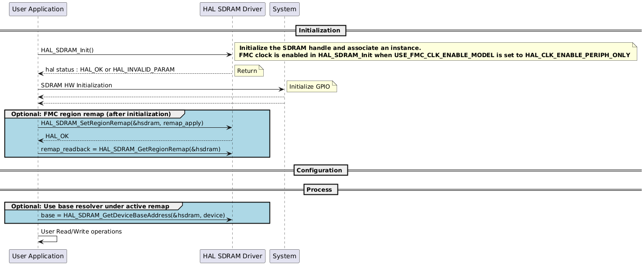The height and width of the screenshot is (265, 644).
Task: Click the FMC clock enabled line in the note
Action: [x=434, y=55]
